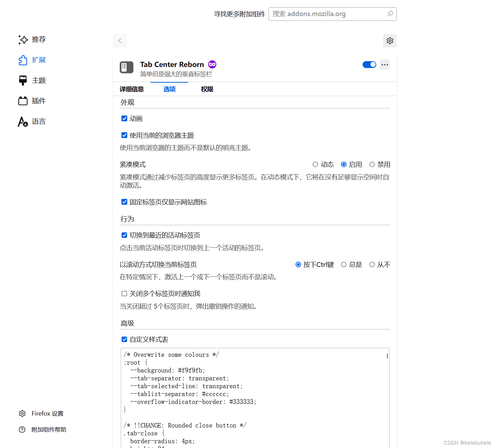Open the gear tools menu for add-ons

click(390, 41)
